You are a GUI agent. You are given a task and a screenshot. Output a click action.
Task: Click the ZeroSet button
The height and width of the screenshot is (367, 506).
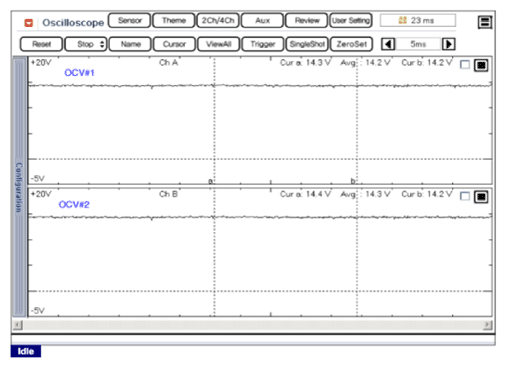(351, 44)
